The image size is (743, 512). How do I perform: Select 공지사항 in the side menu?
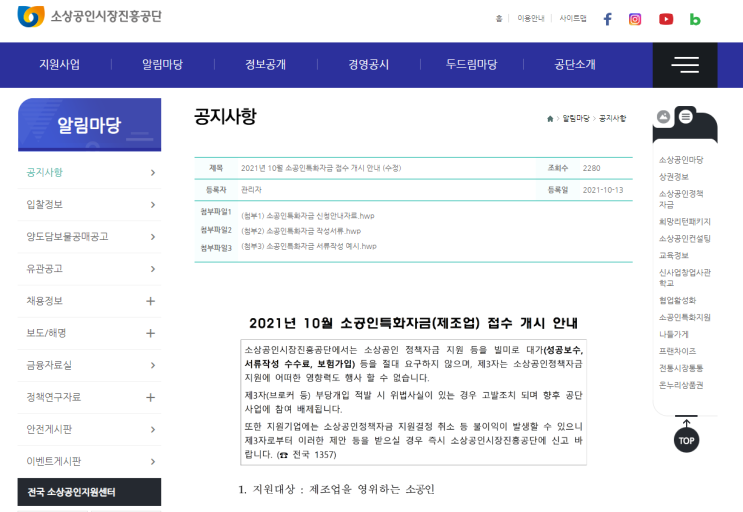[x=45, y=172]
